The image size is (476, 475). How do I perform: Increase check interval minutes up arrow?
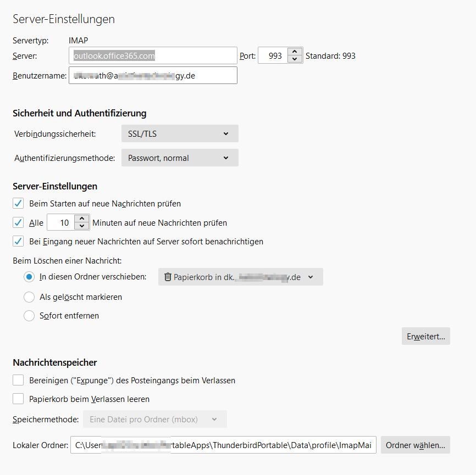(82, 219)
